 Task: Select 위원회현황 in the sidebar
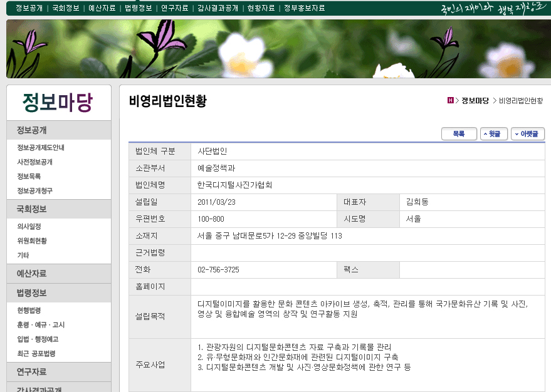(x=31, y=241)
